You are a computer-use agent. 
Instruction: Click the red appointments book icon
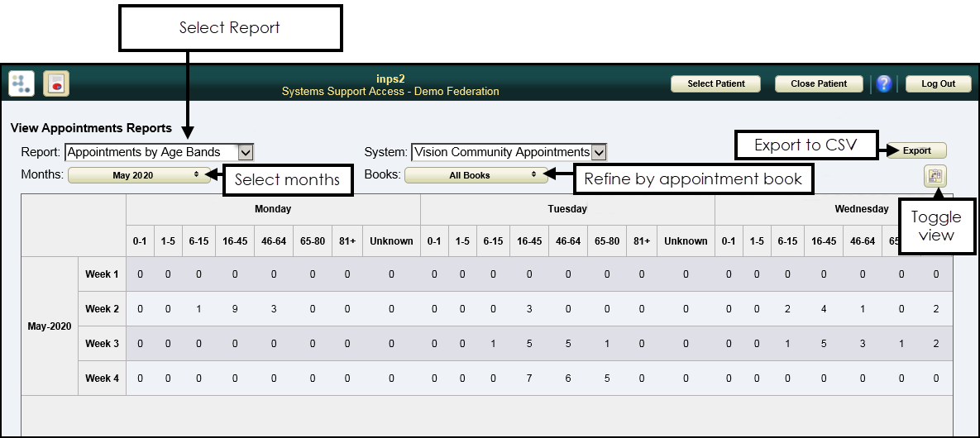[x=56, y=83]
